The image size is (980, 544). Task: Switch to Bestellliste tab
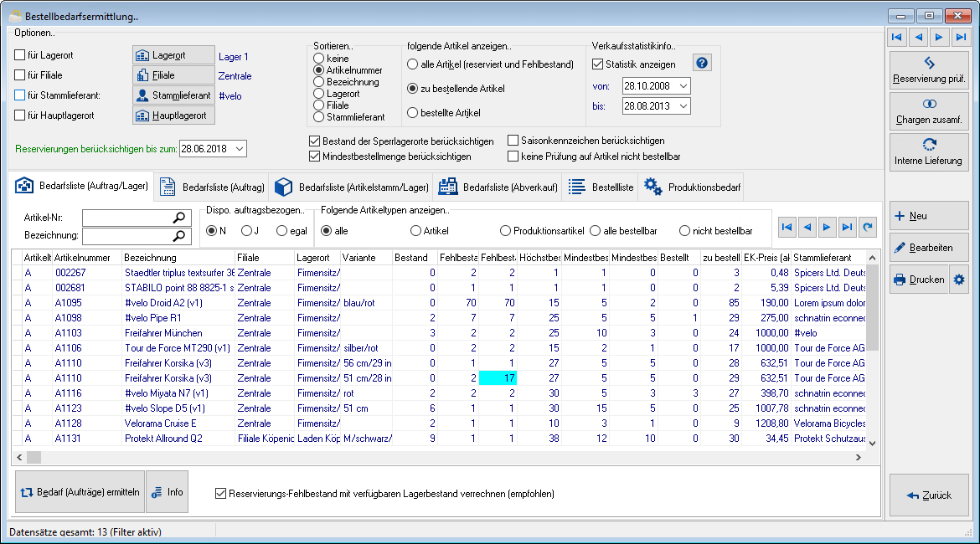click(601, 187)
